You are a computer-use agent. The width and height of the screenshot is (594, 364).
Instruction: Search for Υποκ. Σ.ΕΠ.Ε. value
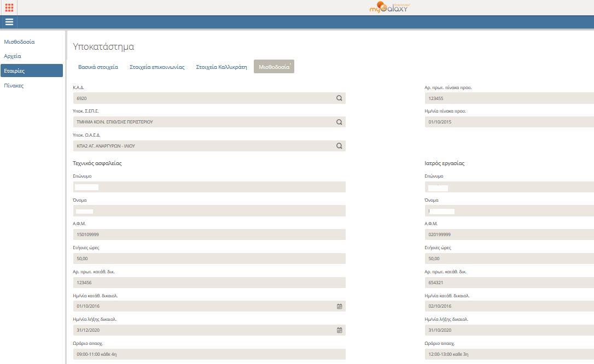point(339,122)
